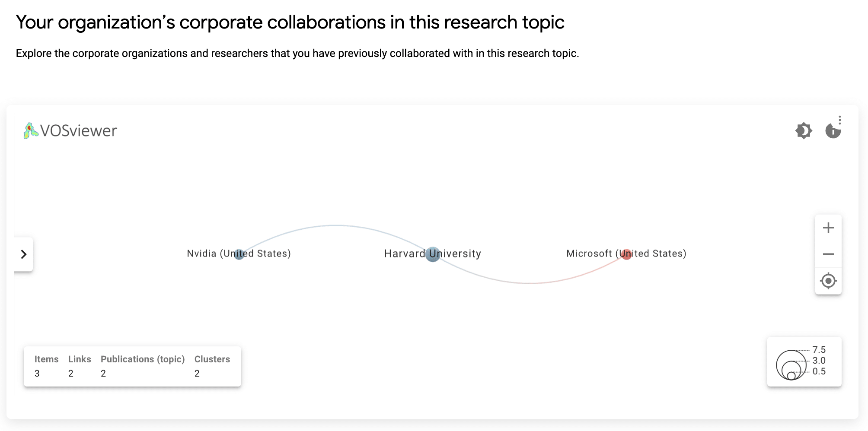Click the Links count in statistics panel

pos(71,374)
